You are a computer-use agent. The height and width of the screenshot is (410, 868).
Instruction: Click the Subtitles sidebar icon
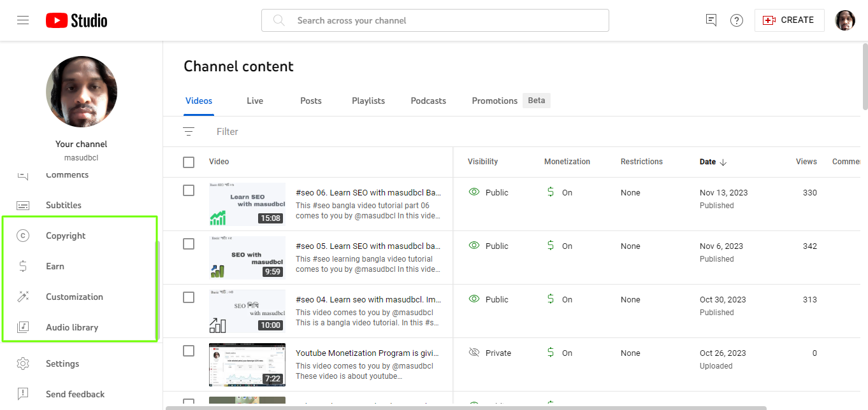[23, 205]
